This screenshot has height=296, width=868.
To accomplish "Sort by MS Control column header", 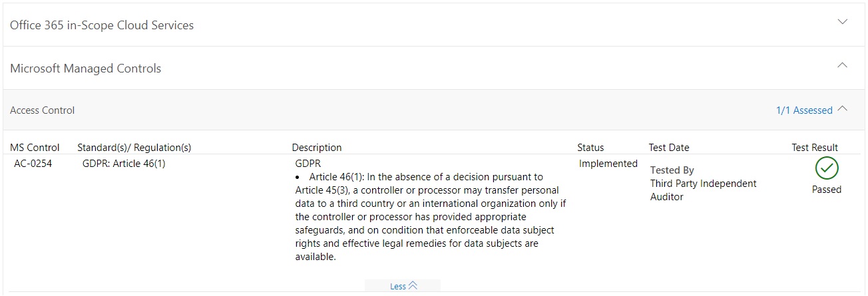I will (35, 148).
